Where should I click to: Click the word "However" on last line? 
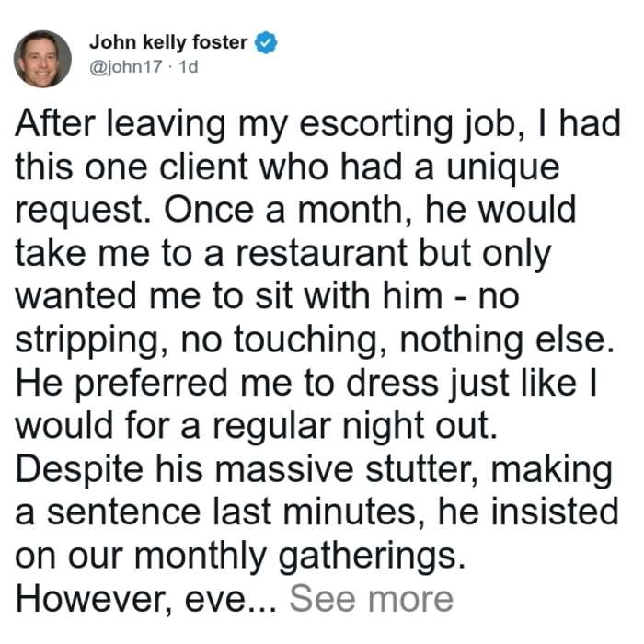(93, 600)
